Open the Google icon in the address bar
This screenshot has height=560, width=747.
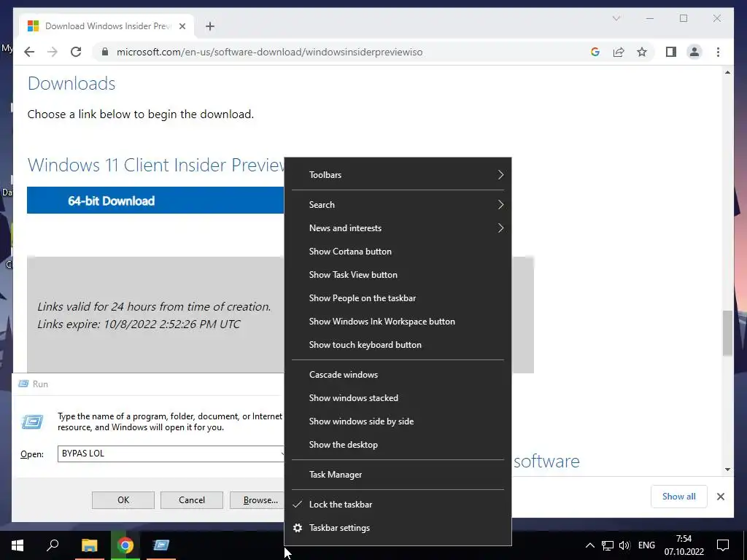[x=595, y=52]
